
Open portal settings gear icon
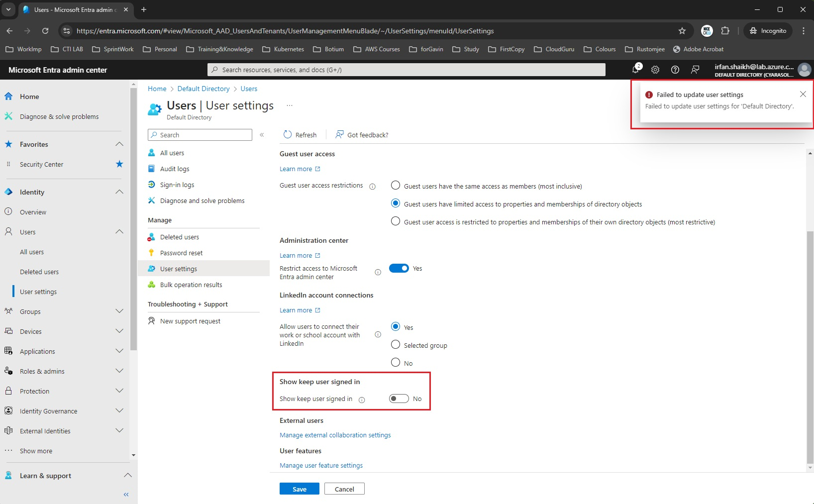tap(655, 70)
